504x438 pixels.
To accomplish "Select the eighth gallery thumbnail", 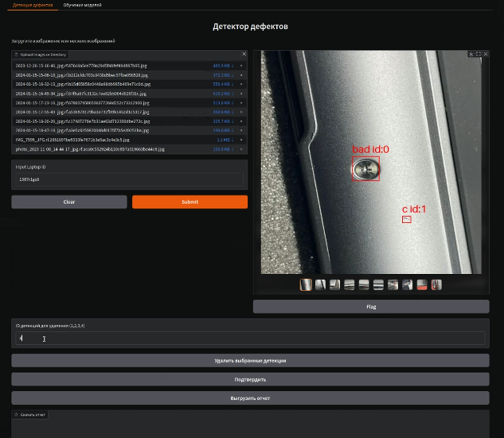I will pyautogui.click(x=408, y=285).
